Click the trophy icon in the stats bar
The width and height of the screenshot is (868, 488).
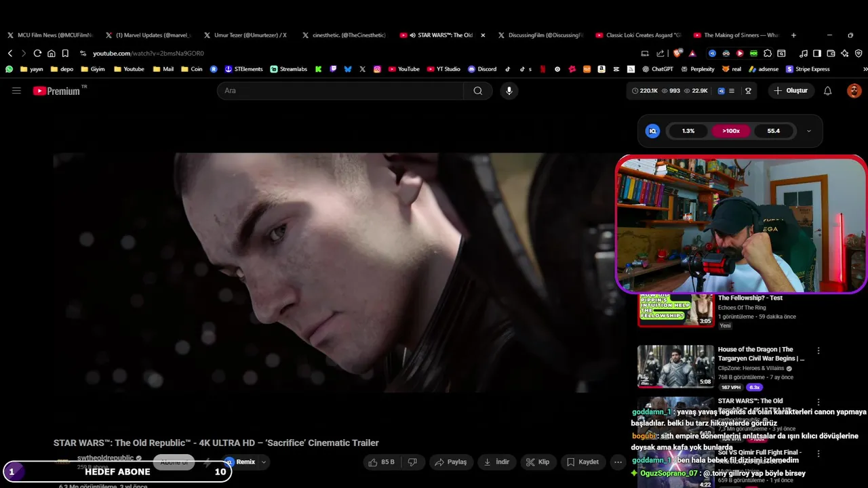click(x=748, y=90)
